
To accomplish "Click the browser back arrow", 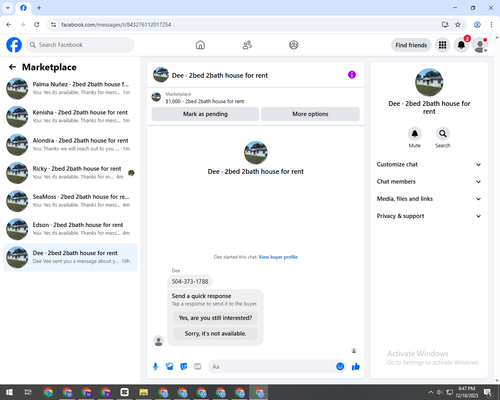I will 9,25.
